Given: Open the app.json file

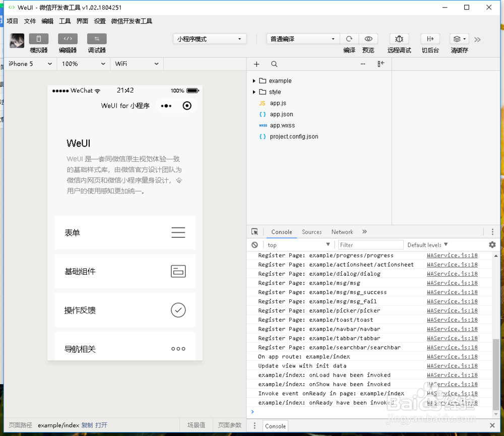Looking at the screenshot, I should pyautogui.click(x=281, y=114).
